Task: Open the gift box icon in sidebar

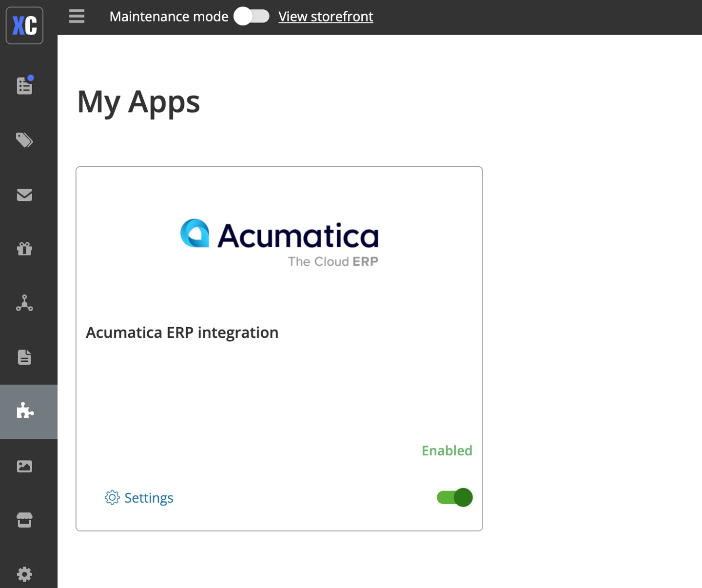Action: click(x=24, y=249)
